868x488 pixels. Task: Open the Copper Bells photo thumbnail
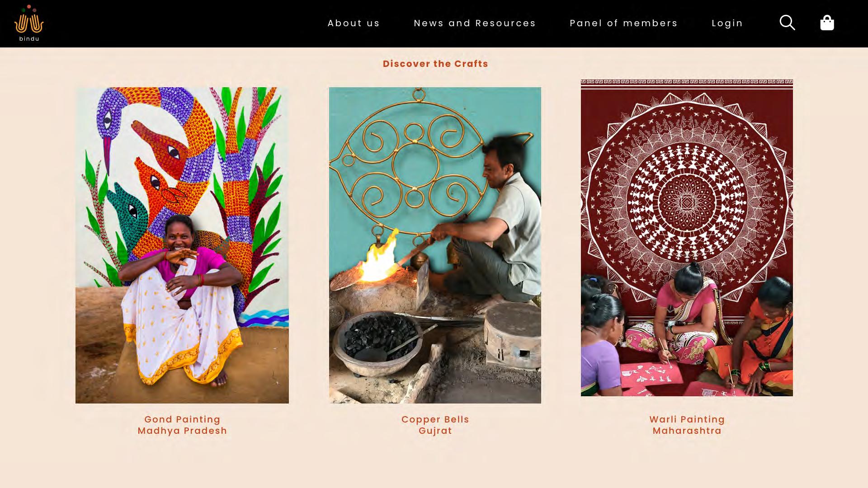pyautogui.click(x=435, y=245)
